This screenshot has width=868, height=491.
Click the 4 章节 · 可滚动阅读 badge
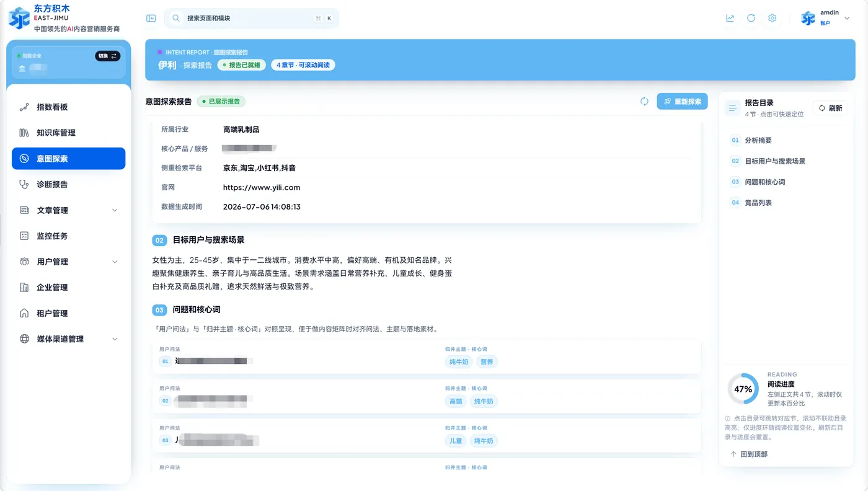point(303,64)
